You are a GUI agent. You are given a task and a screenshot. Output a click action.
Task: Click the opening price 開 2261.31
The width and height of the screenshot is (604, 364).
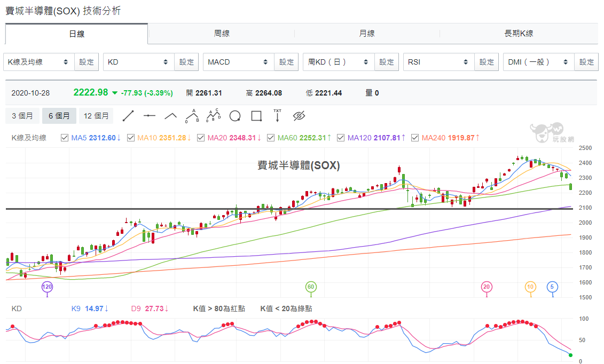coord(204,93)
